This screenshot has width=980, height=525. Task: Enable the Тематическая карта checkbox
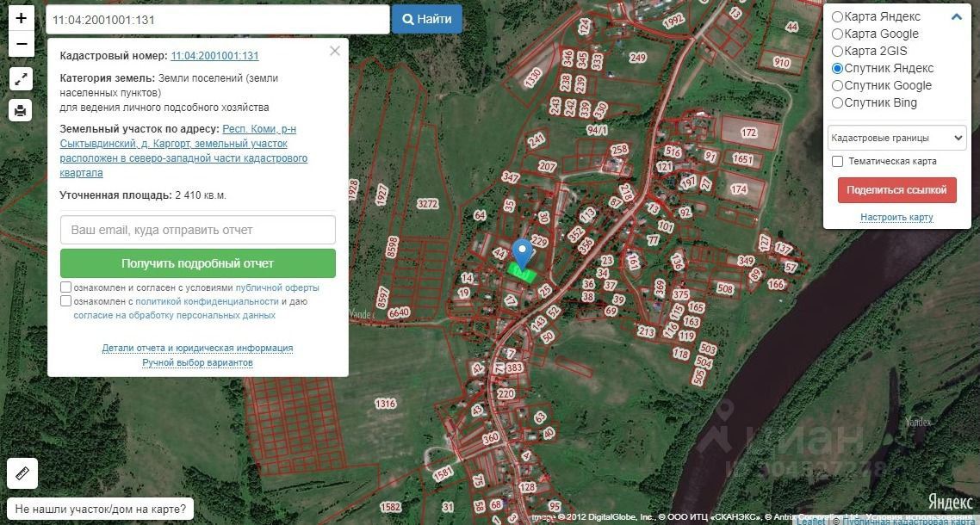[838, 161]
